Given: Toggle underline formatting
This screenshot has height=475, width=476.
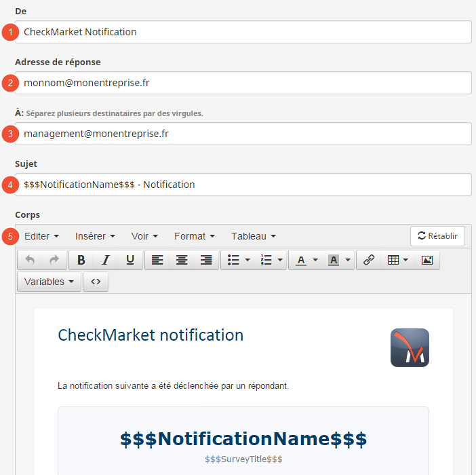Looking at the screenshot, I should coord(130,261).
